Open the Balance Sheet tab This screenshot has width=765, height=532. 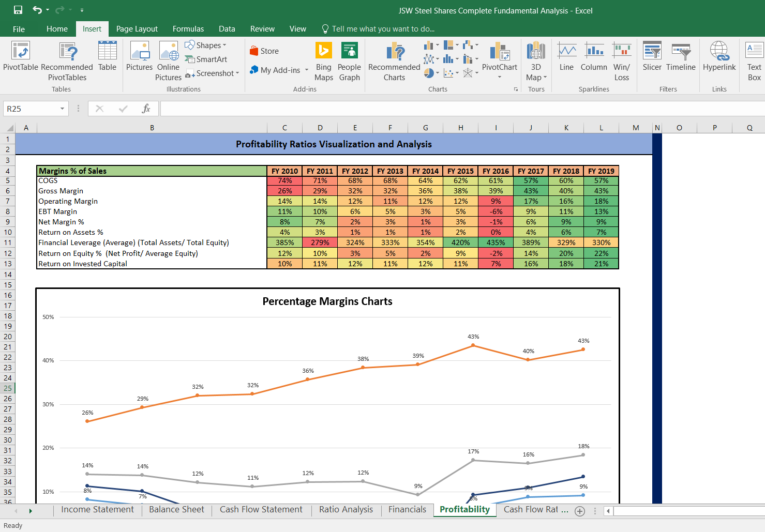176,510
